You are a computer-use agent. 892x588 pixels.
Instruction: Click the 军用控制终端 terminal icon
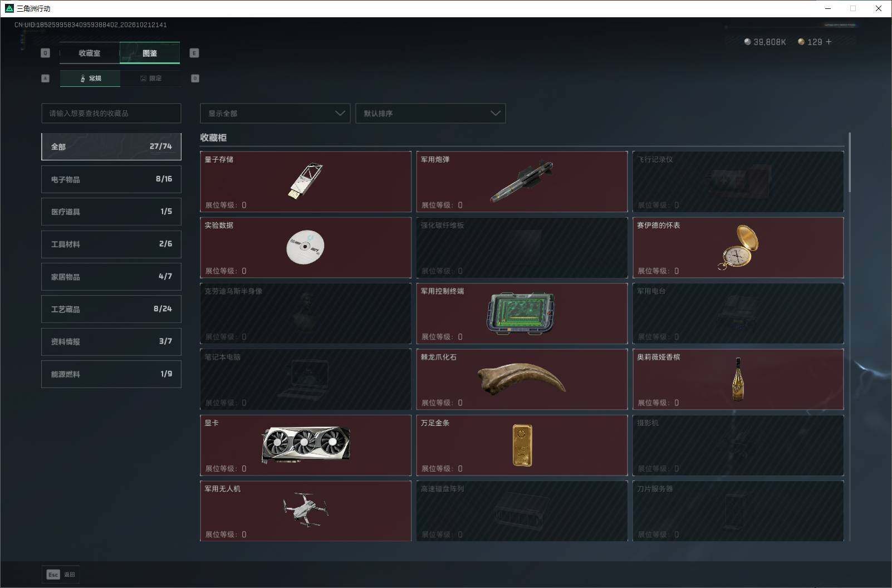point(522,313)
